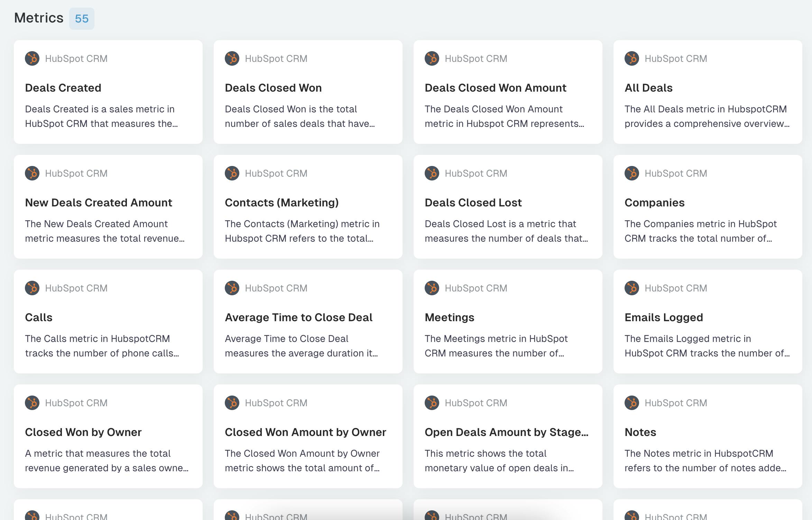
Task: Click HubSpot icon on Deals Closed Lost card
Action: pos(432,173)
